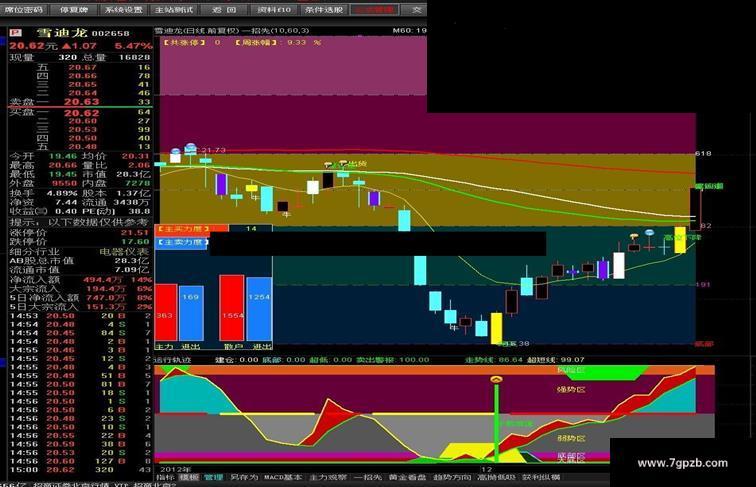Click the red 散户 bar showing 1554
756x487 pixels.
(x=231, y=308)
